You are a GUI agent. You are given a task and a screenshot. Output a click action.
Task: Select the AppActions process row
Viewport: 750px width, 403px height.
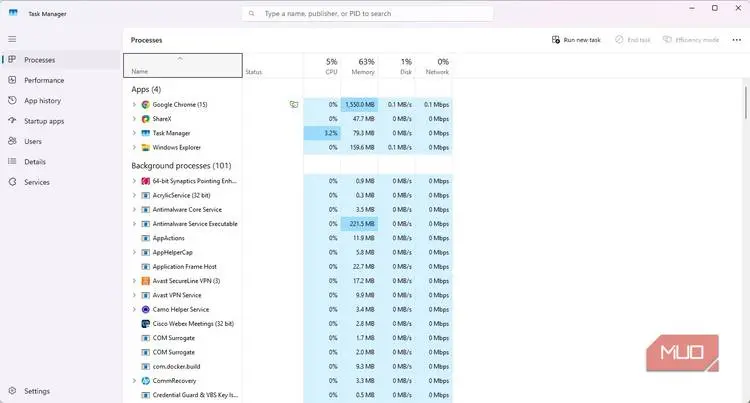tap(288, 238)
